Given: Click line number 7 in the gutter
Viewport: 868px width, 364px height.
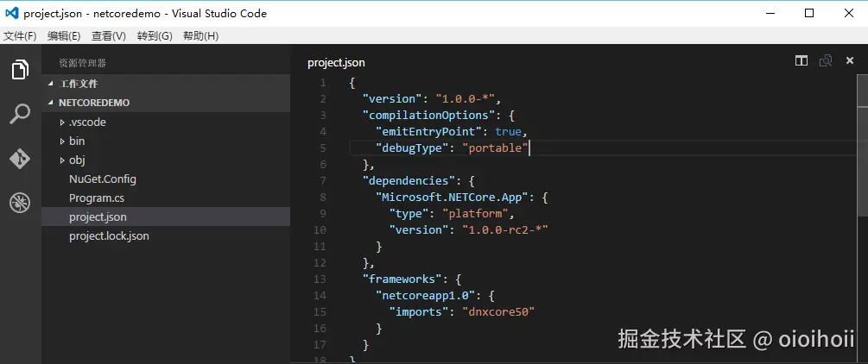Looking at the screenshot, I should point(323,181).
